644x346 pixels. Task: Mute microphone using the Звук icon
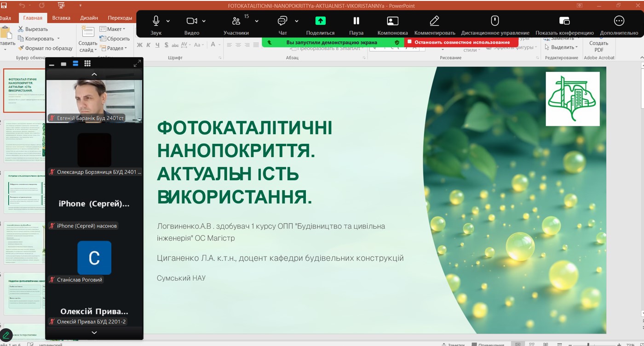pos(156,21)
